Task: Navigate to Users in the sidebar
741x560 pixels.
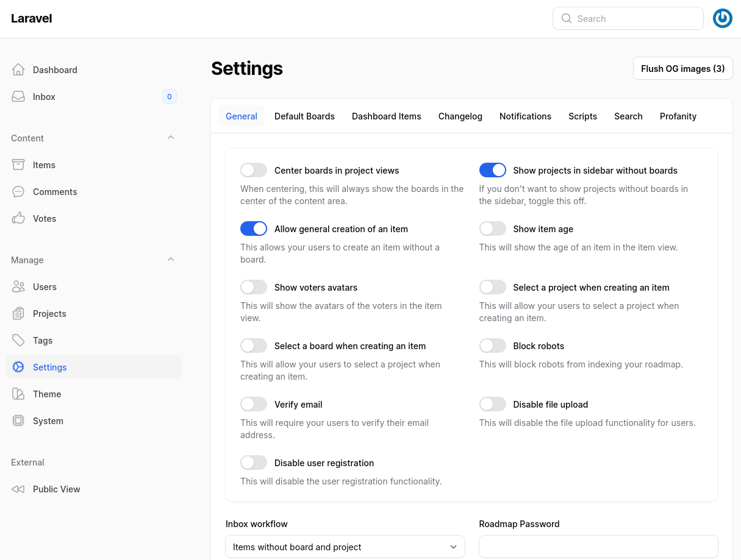Action: (94, 286)
